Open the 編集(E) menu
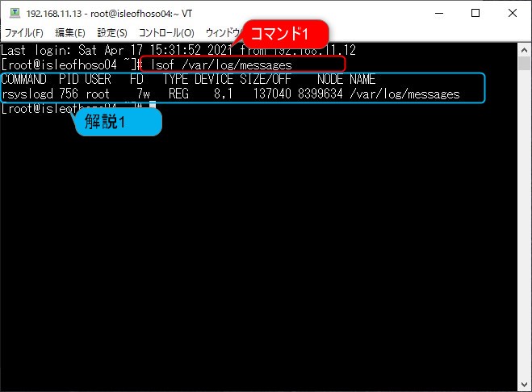The height and width of the screenshot is (392, 532). coord(70,32)
